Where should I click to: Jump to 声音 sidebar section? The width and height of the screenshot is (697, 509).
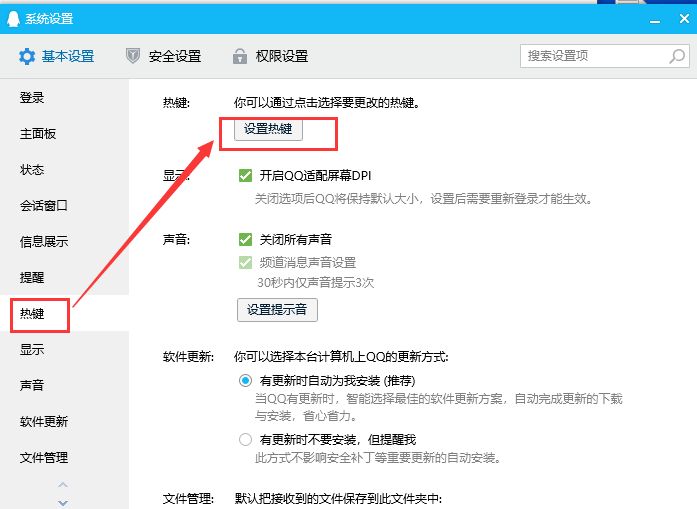tap(32, 385)
